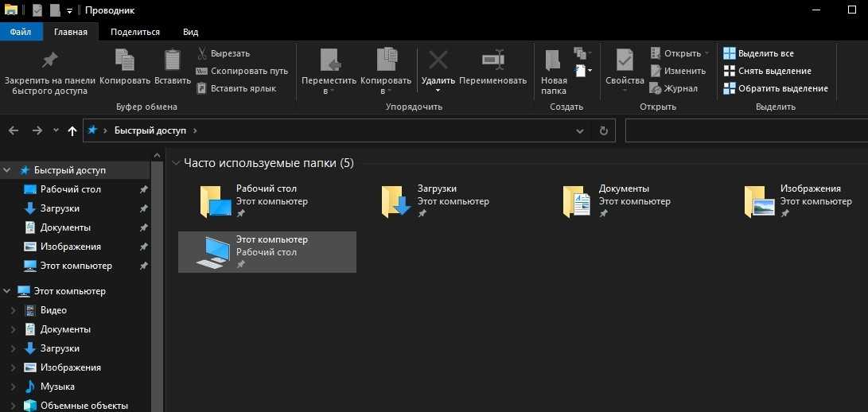Open Properties with the checkmark icon
This screenshot has height=412, width=868.
[x=625, y=60]
